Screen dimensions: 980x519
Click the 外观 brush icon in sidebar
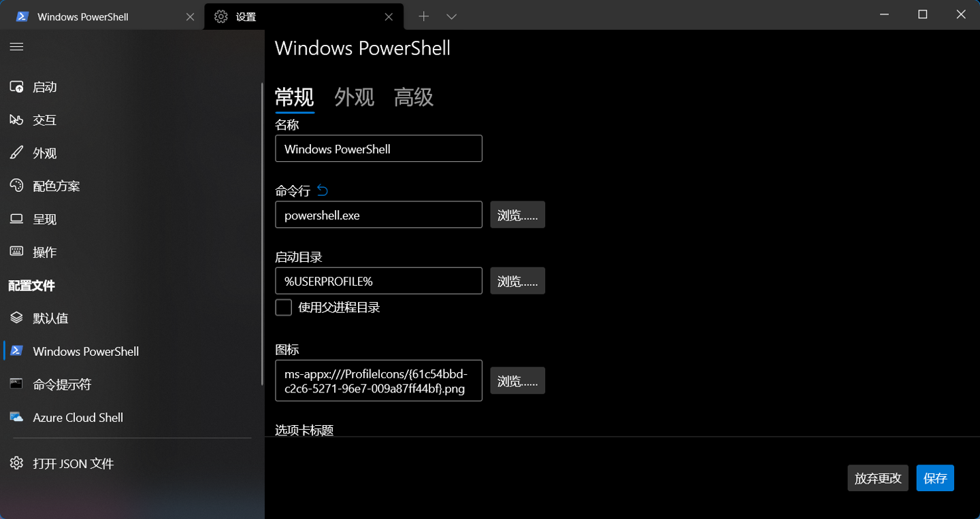[17, 153]
